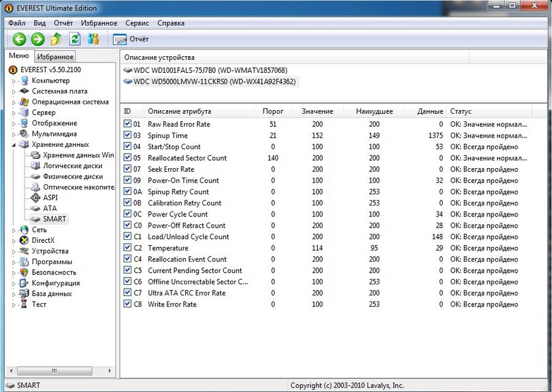Go back with the green left arrow
Viewport: 552px width, 392px height.
click(20, 39)
